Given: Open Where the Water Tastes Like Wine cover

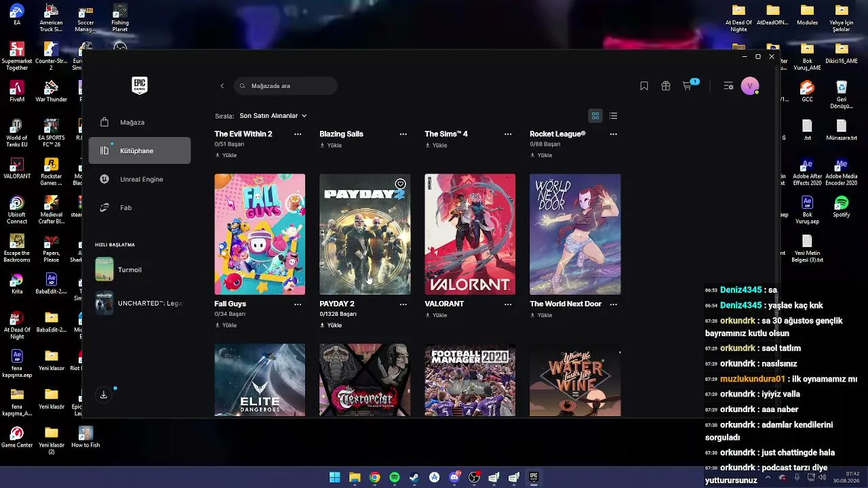Looking at the screenshot, I should 575,380.
